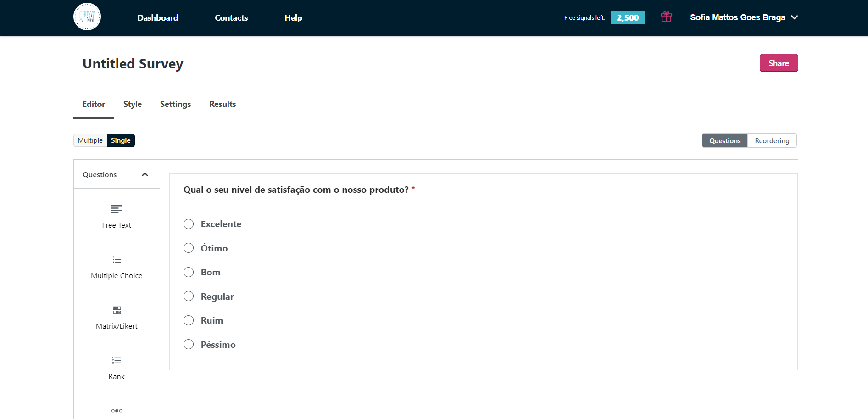Add a Matrix/Likert question icon
The image size is (868, 419).
click(x=117, y=310)
